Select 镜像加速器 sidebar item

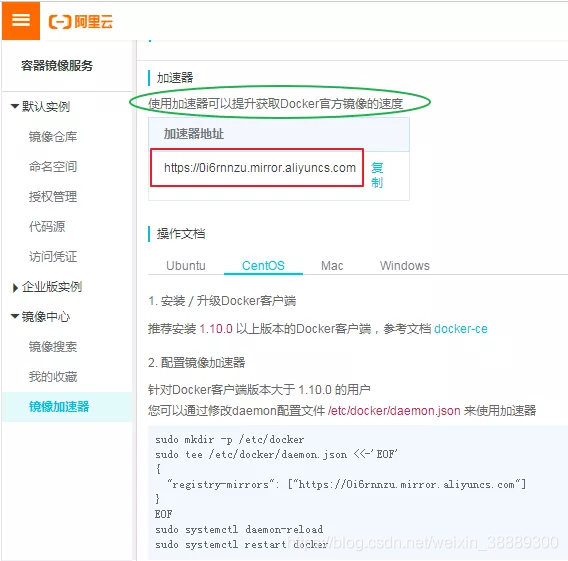coord(67,407)
